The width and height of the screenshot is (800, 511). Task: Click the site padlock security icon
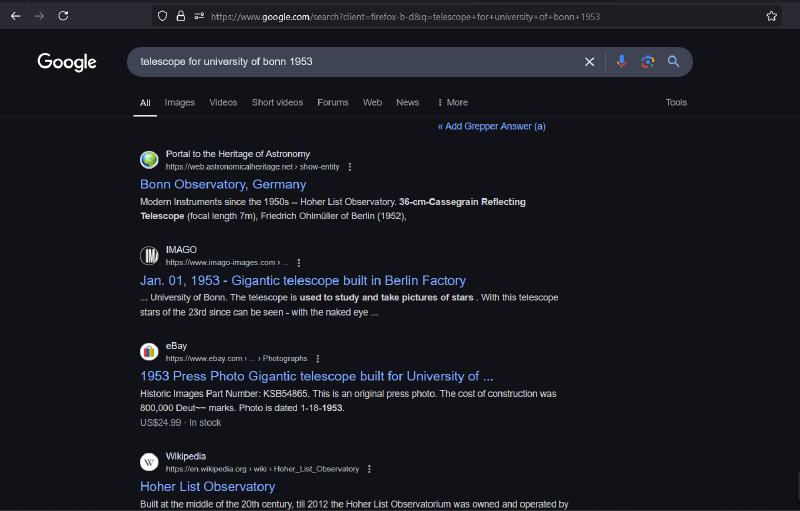pyautogui.click(x=181, y=16)
